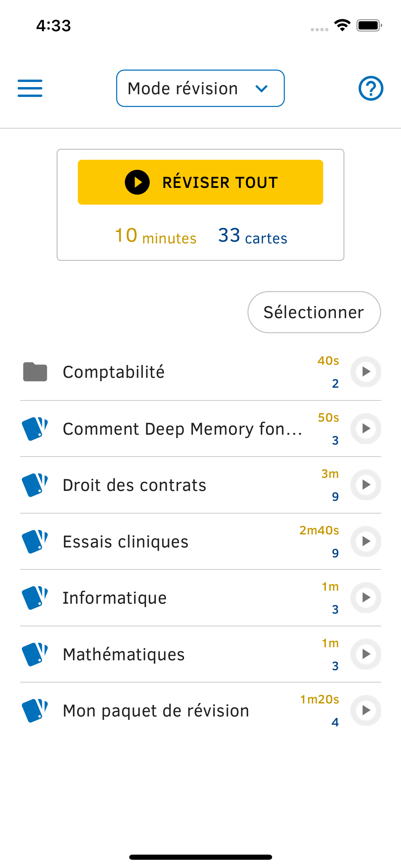The width and height of the screenshot is (401, 868).
Task: Click the Droit des contrats deck icon
Action: [35, 485]
